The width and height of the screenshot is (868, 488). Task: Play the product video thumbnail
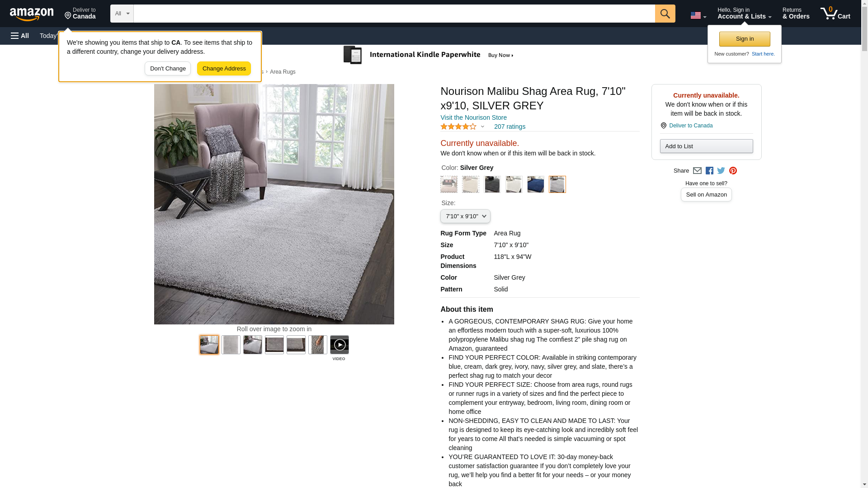pyautogui.click(x=339, y=345)
